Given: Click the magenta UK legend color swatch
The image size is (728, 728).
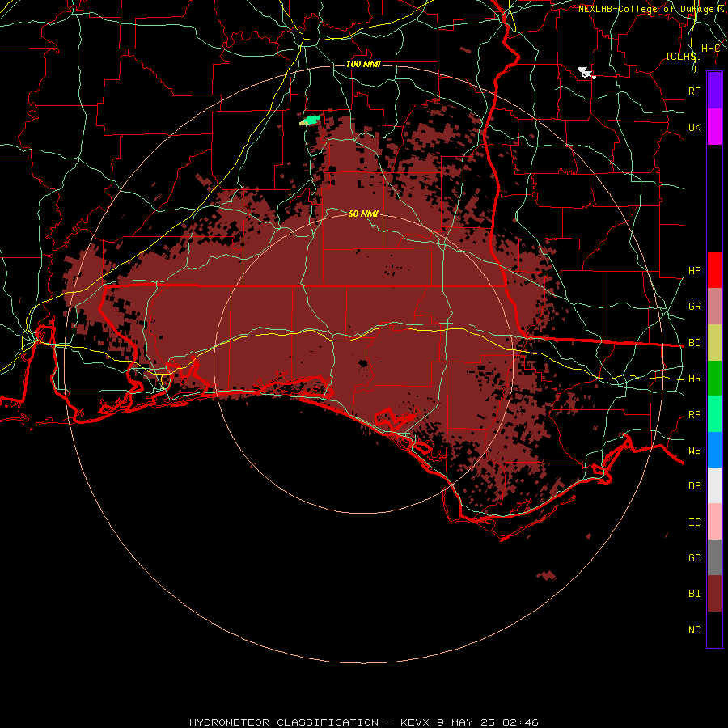Looking at the screenshot, I should pos(714,127).
